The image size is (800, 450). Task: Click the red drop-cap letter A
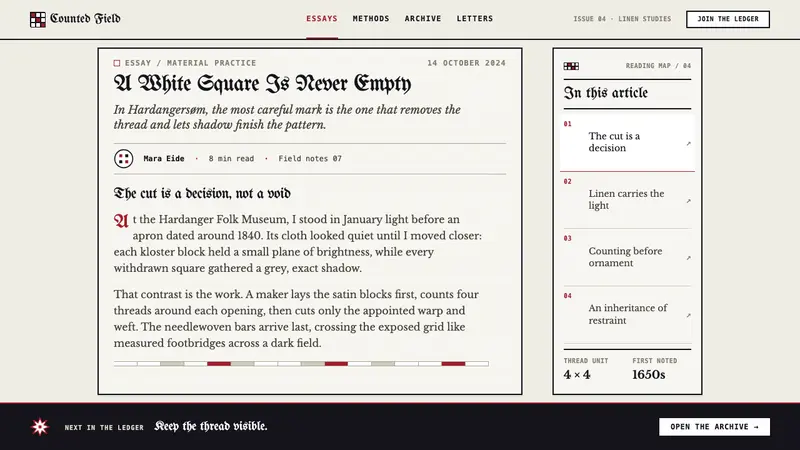tap(121, 221)
